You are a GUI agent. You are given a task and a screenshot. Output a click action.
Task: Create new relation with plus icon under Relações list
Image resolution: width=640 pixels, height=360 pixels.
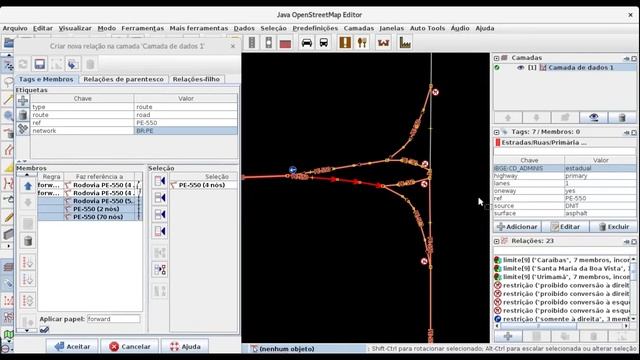[x=508, y=336]
